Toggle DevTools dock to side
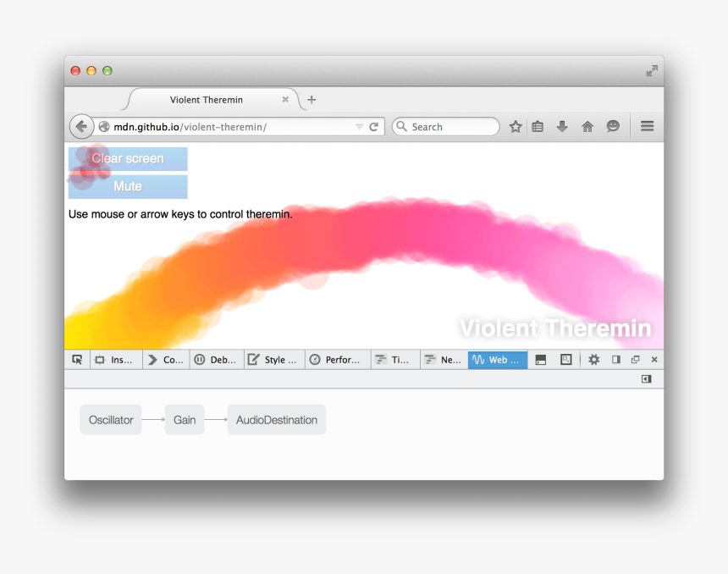The height and width of the screenshot is (574, 728). (x=615, y=359)
